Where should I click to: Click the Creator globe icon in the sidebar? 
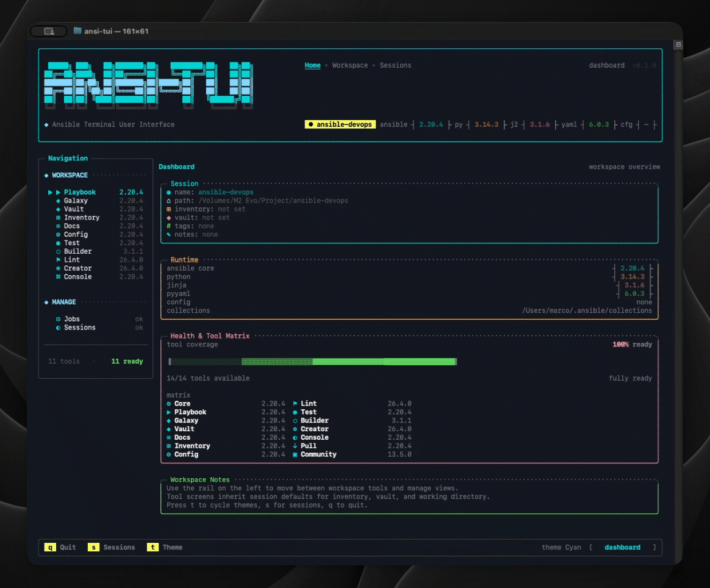tap(58, 268)
